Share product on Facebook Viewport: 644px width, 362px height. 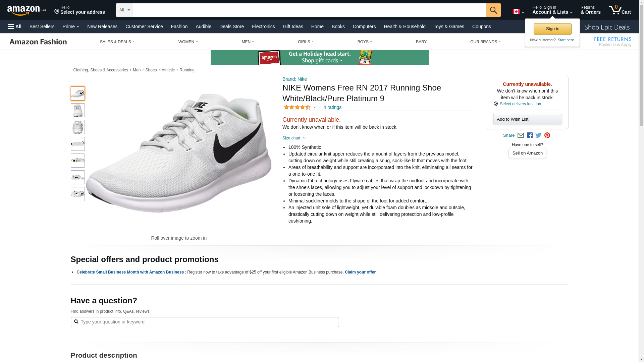[x=530, y=135]
